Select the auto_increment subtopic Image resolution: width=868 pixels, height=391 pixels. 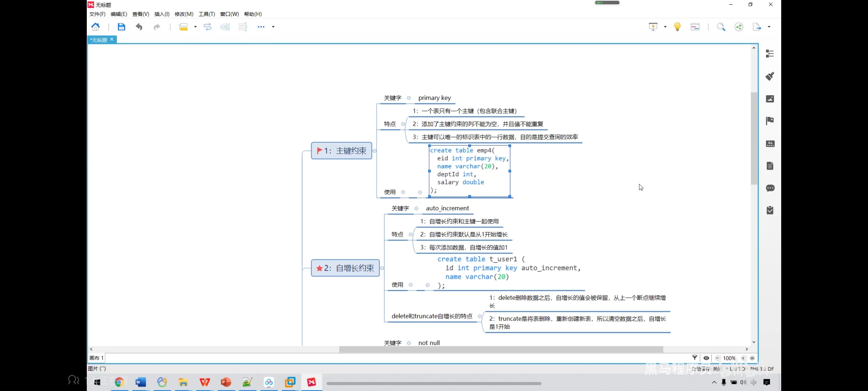click(x=447, y=208)
